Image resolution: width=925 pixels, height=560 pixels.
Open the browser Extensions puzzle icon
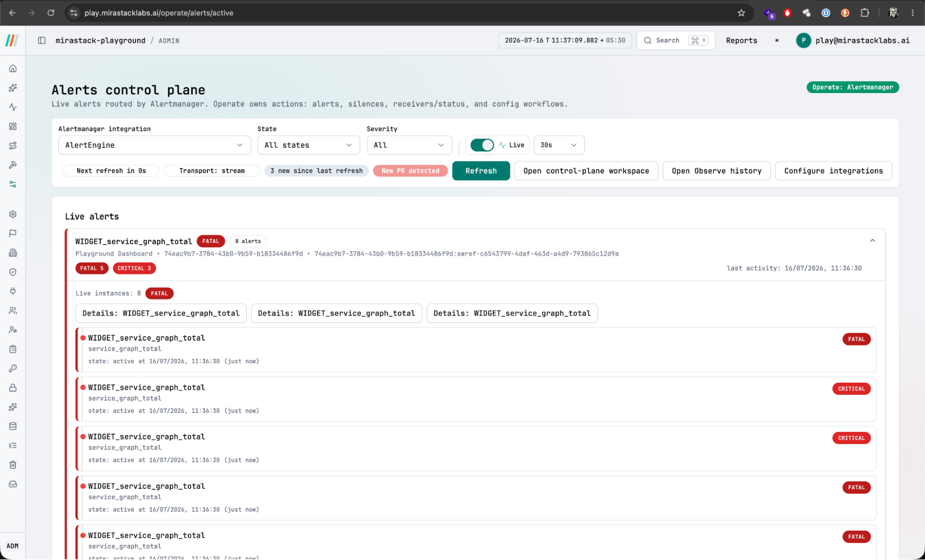click(865, 13)
